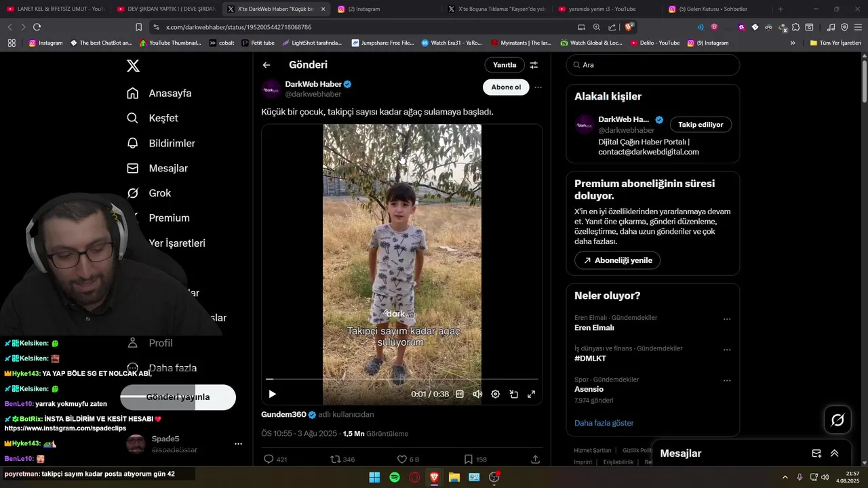868x488 pixels.
Task: Click the Ara search field
Action: point(653,65)
